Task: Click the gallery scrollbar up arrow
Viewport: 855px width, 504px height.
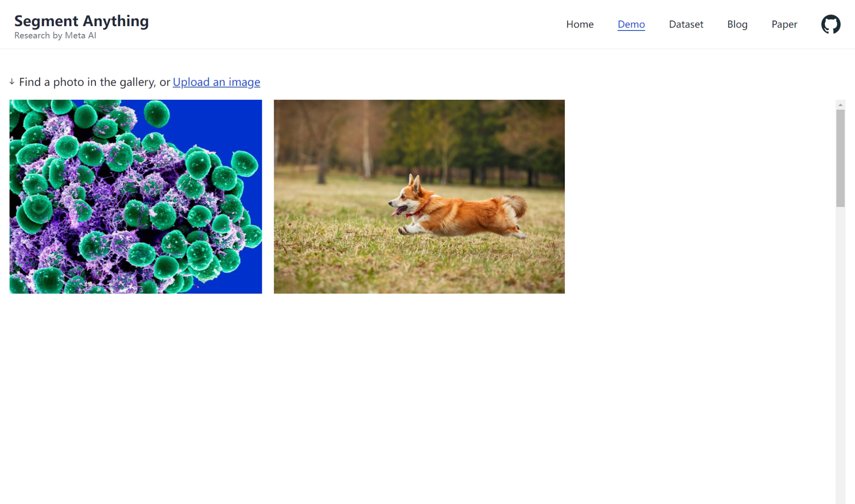Action: coord(840,105)
